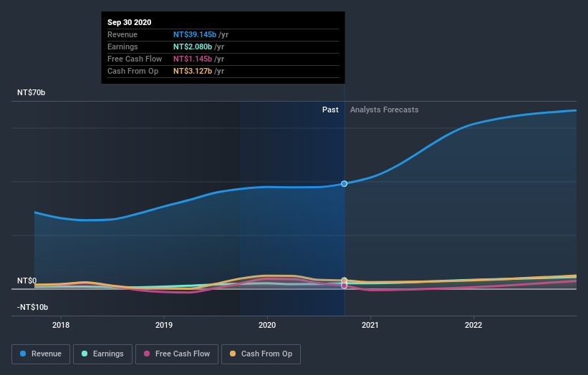Click the Revenue row label in tooltip

(x=122, y=34)
